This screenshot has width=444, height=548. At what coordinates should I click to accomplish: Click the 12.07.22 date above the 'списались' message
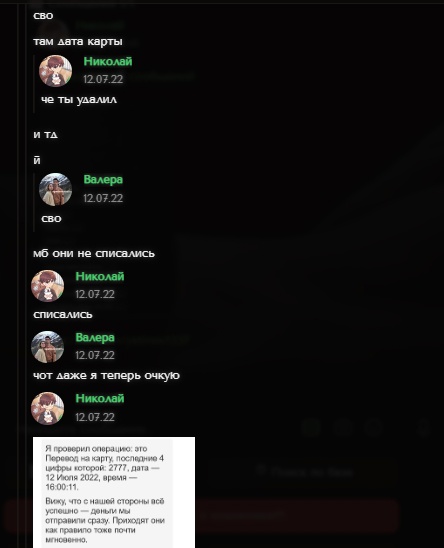[x=95, y=294]
